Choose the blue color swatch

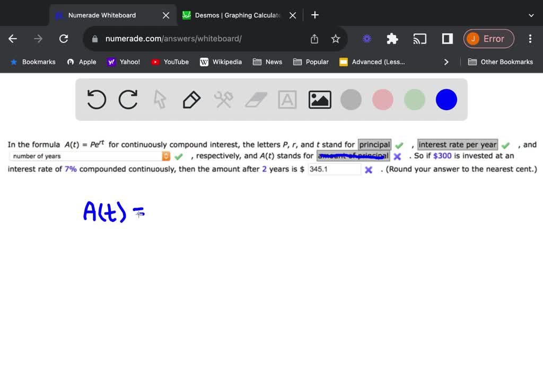(x=446, y=99)
